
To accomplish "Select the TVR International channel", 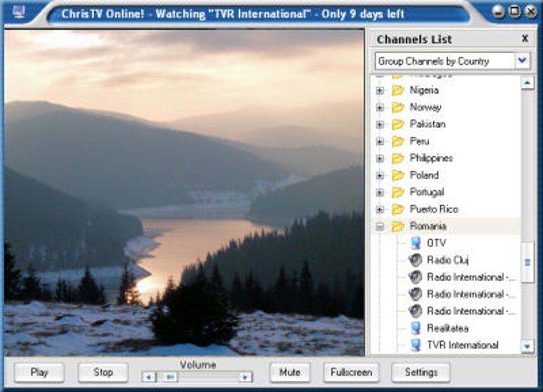I will (x=463, y=345).
